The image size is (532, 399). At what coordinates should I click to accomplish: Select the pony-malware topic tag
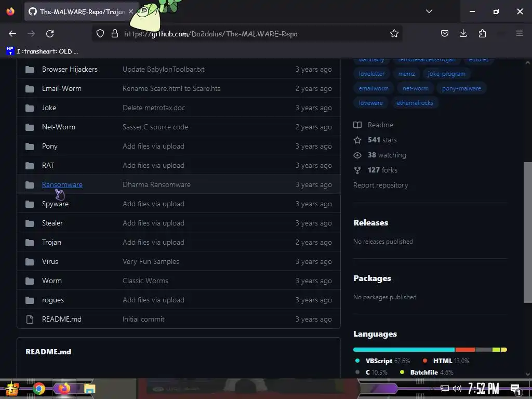[x=461, y=88]
